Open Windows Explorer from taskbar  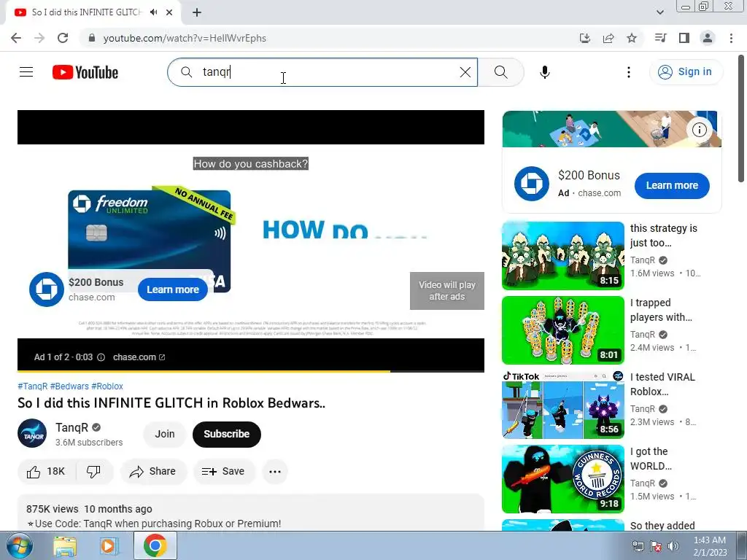point(65,546)
